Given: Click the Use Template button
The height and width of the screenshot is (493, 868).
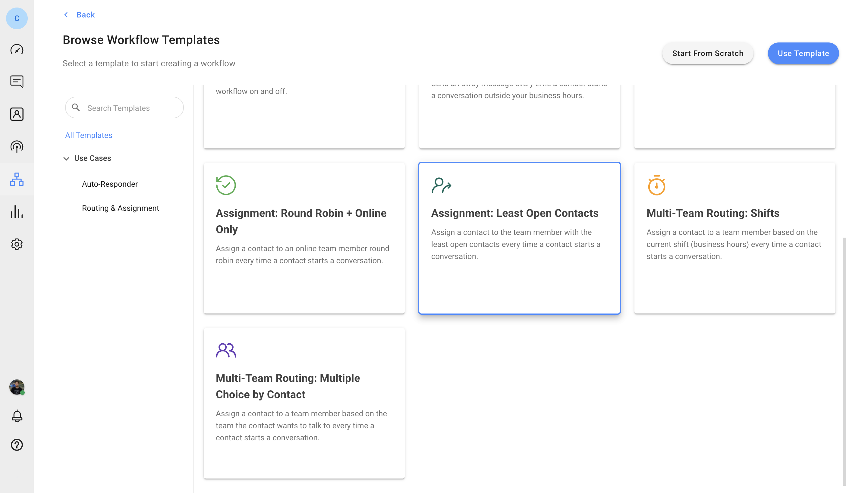Looking at the screenshot, I should click(x=803, y=53).
